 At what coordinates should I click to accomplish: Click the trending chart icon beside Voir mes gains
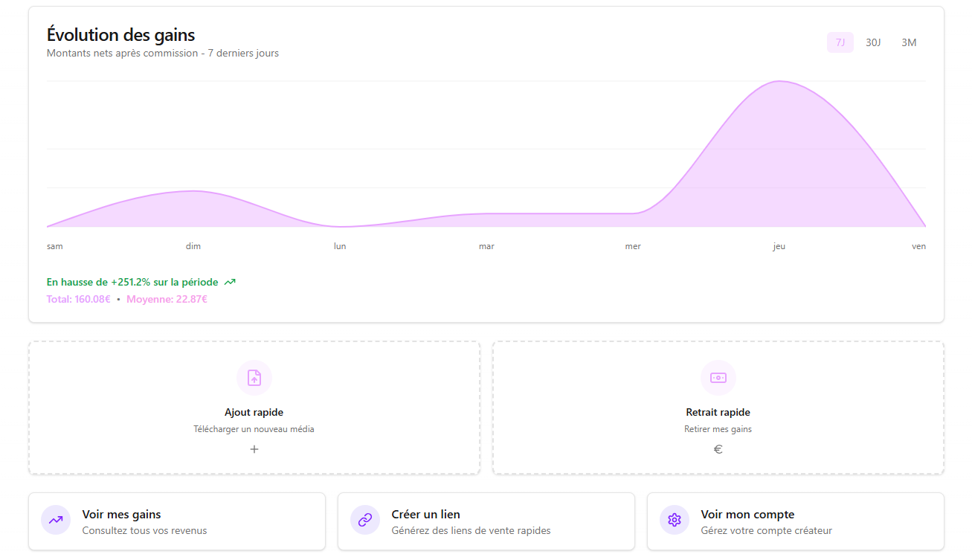pyautogui.click(x=56, y=521)
